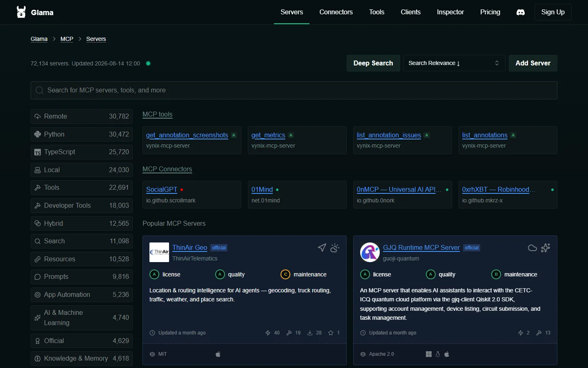Click the ThinAir Geo downloads icon
588x368 pixels.
click(x=310, y=333)
